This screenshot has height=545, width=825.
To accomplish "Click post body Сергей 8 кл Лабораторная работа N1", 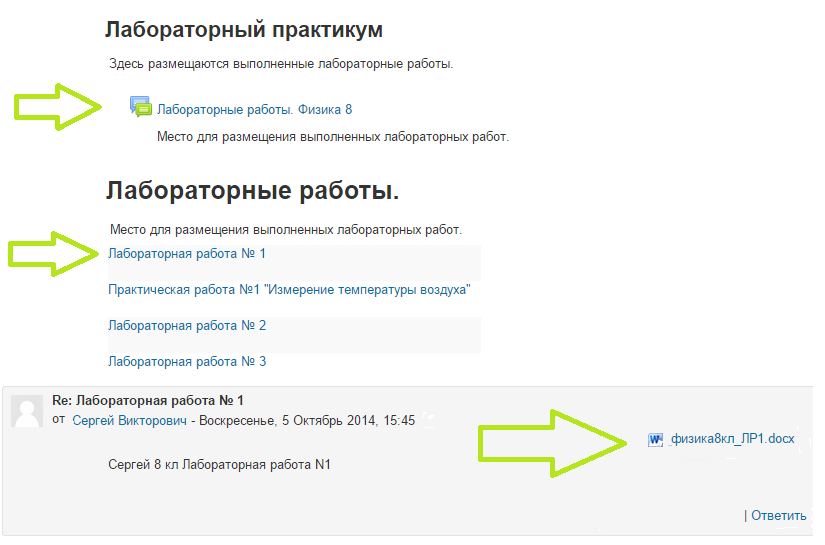I will [x=219, y=465].
